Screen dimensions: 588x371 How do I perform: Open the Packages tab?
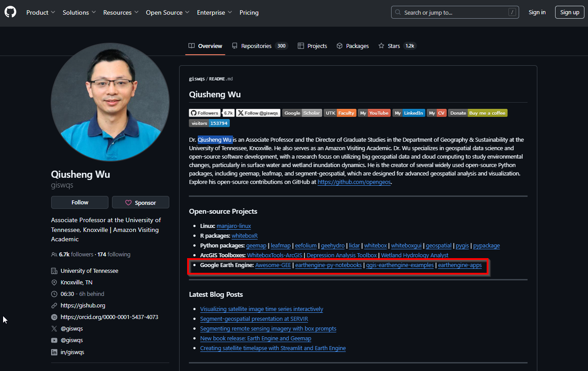click(x=353, y=46)
